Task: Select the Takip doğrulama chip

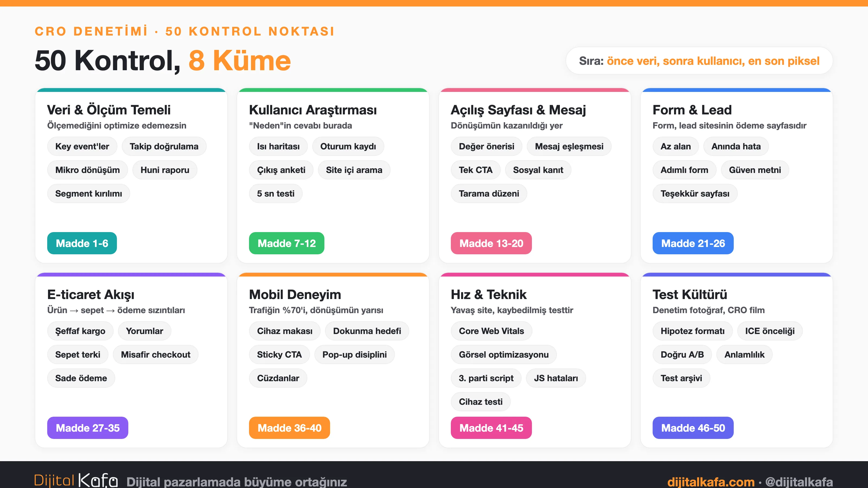Action: click(164, 146)
